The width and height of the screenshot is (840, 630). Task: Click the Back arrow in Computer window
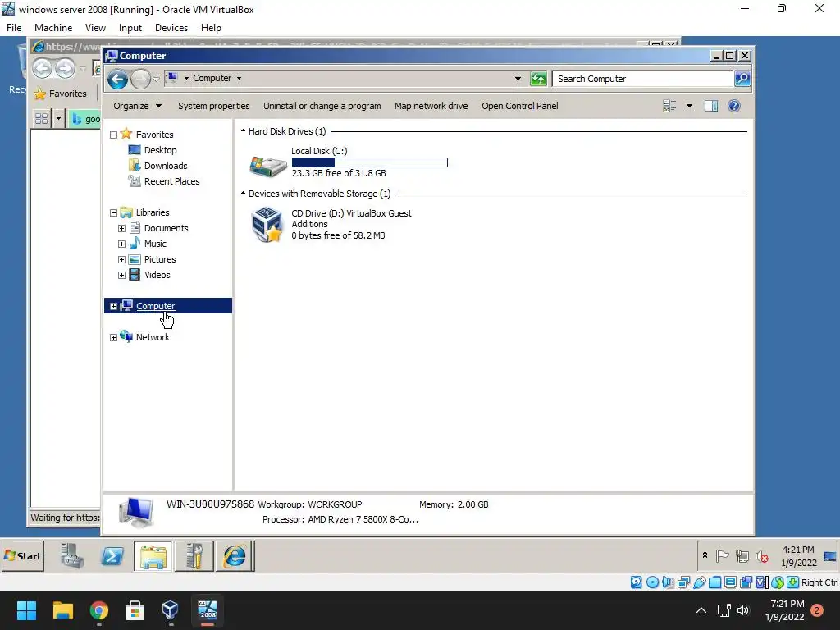[117, 80]
